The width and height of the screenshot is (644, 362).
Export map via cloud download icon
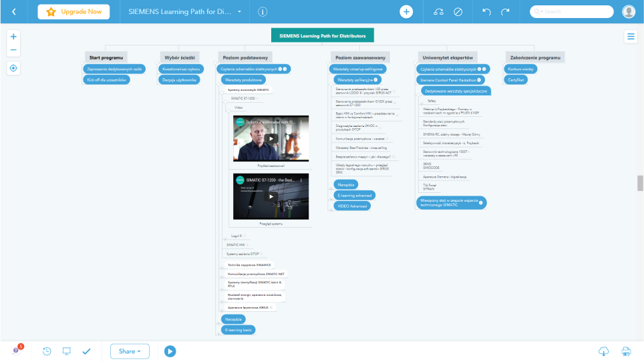[x=603, y=351]
